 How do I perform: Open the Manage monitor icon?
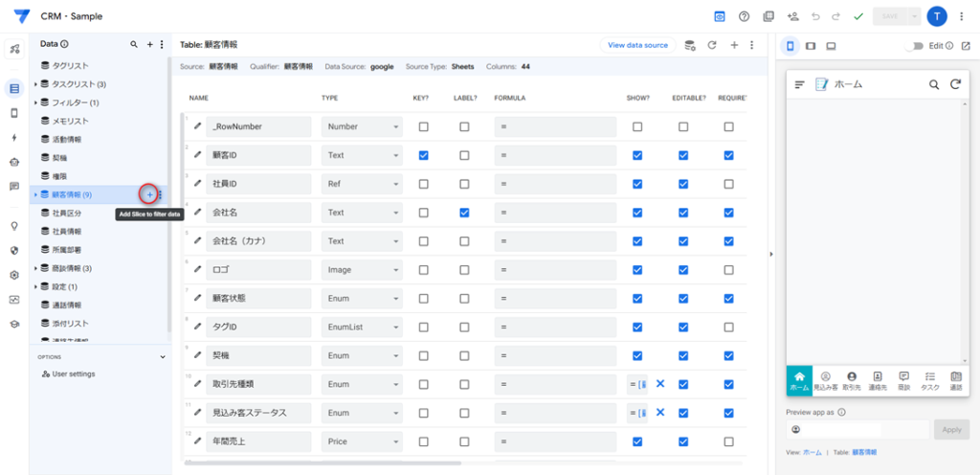click(14, 300)
